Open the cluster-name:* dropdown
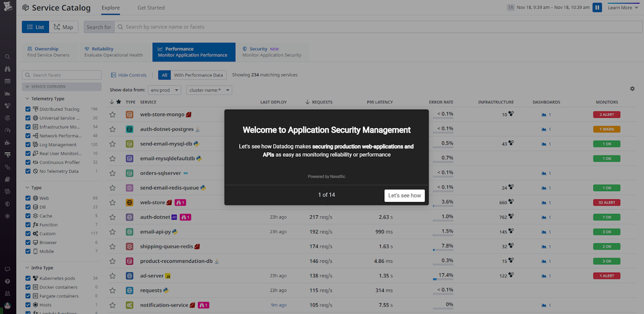 [x=209, y=90]
